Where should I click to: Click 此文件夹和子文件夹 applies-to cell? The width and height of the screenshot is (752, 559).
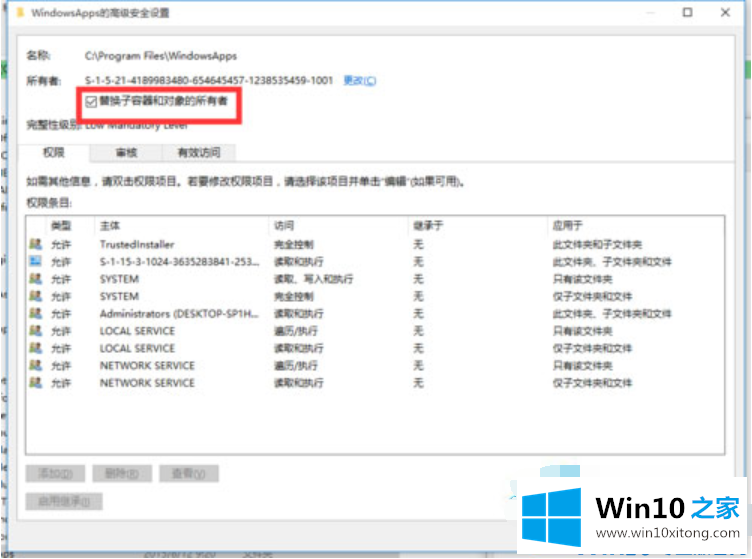click(597, 245)
